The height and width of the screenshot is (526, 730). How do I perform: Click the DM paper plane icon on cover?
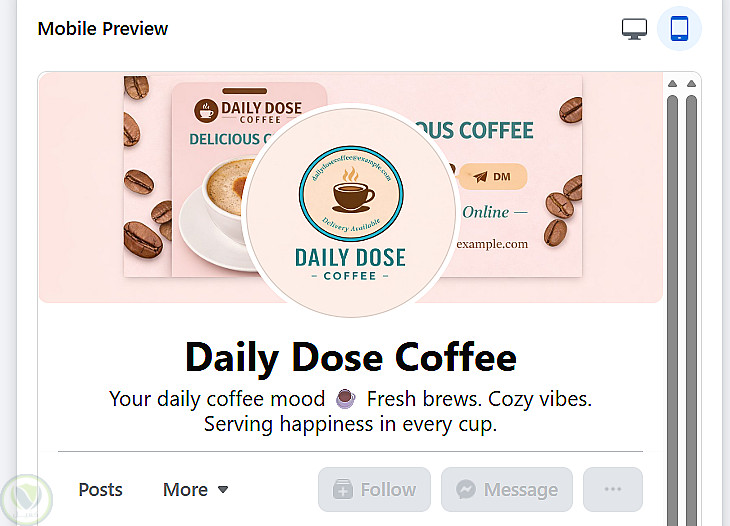(x=480, y=177)
